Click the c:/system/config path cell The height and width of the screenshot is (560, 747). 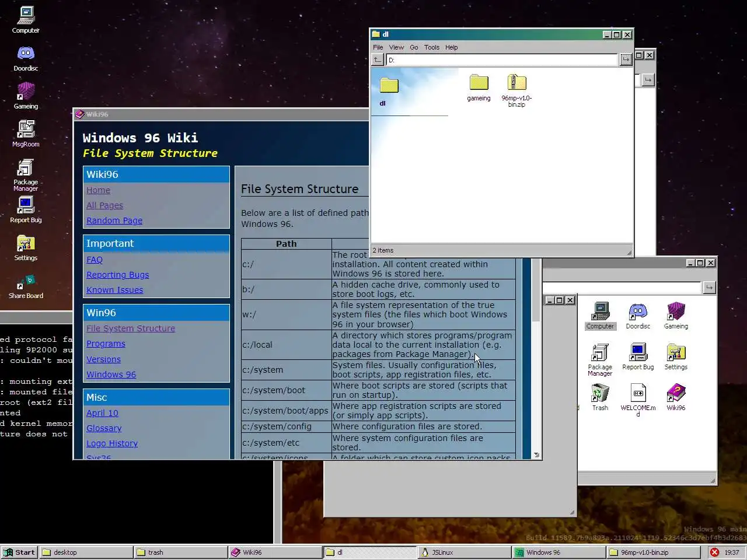point(287,426)
